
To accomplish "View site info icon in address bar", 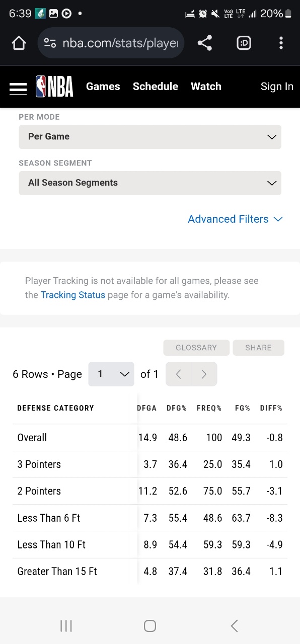I will tap(50, 43).
